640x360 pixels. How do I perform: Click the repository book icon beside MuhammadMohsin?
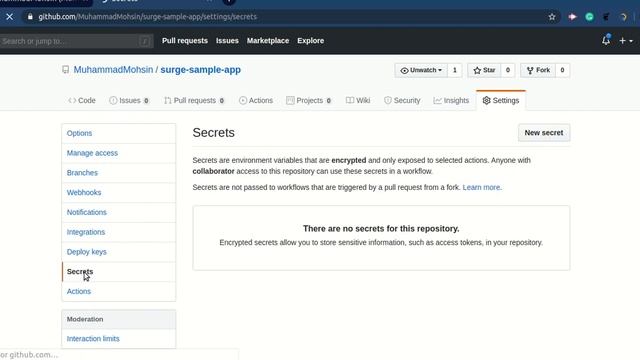[65, 70]
